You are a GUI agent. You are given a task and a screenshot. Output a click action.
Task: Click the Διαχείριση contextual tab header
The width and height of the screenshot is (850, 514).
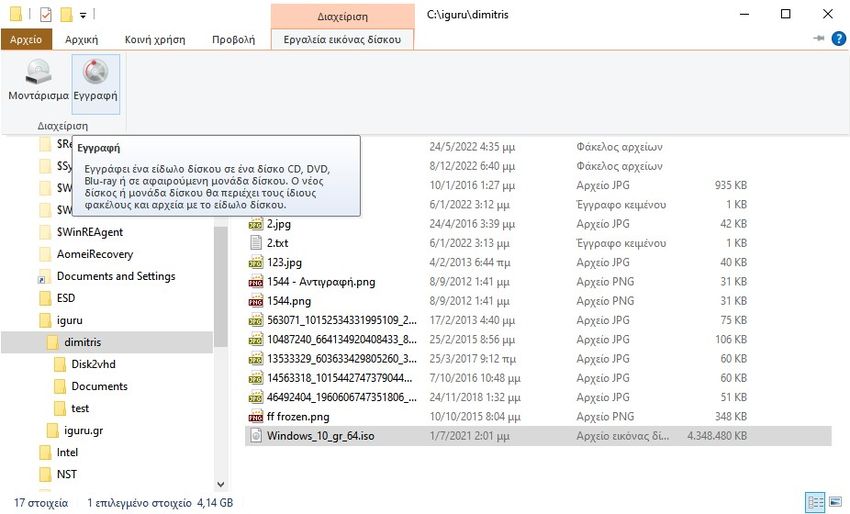tap(343, 16)
